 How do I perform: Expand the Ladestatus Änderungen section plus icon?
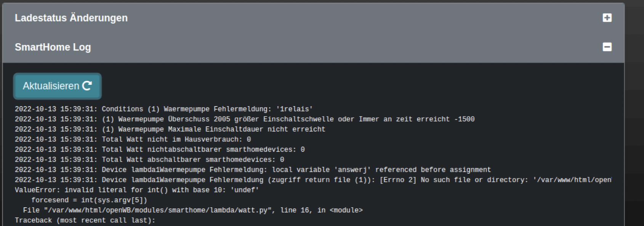pyautogui.click(x=607, y=18)
